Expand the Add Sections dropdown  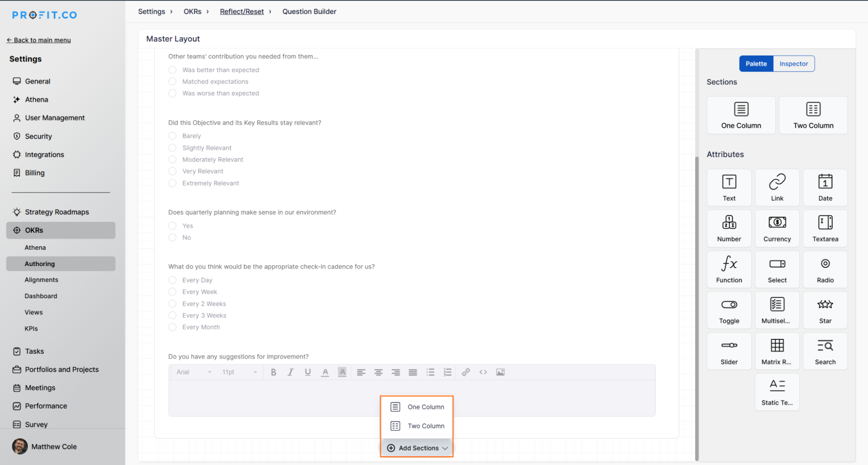(416, 448)
